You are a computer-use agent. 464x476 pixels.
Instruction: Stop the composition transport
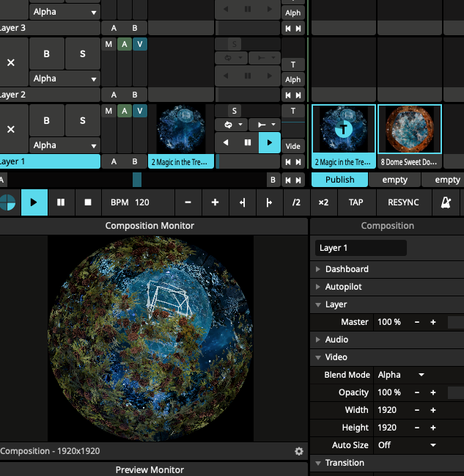click(88, 202)
